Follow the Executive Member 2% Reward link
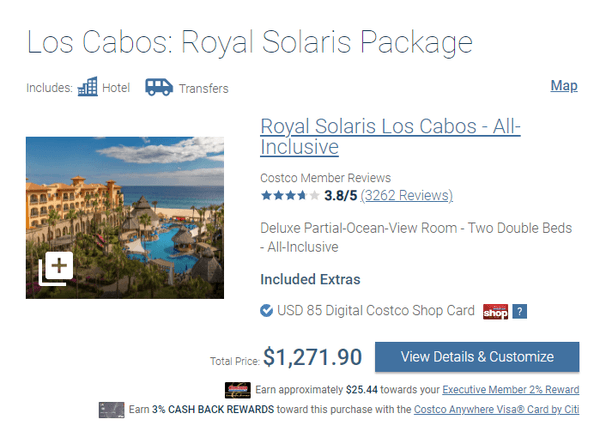600x433 pixels. pyautogui.click(x=510, y=389)
